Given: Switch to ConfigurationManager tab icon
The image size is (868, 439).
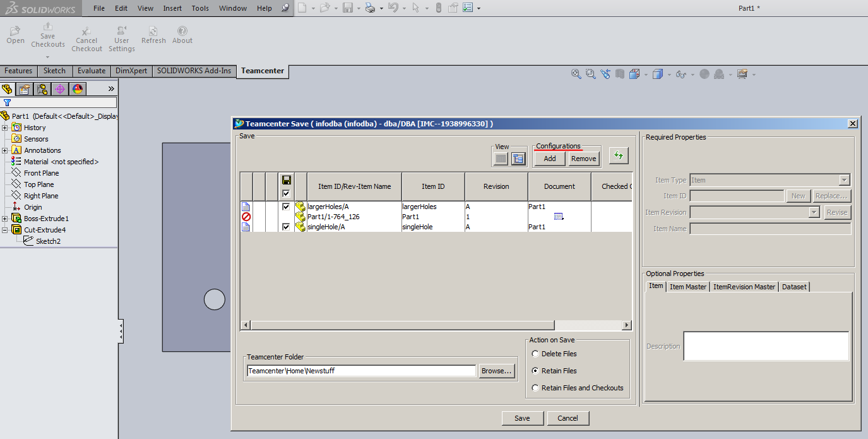Looking at the screenshot, I should click(42, 89).
